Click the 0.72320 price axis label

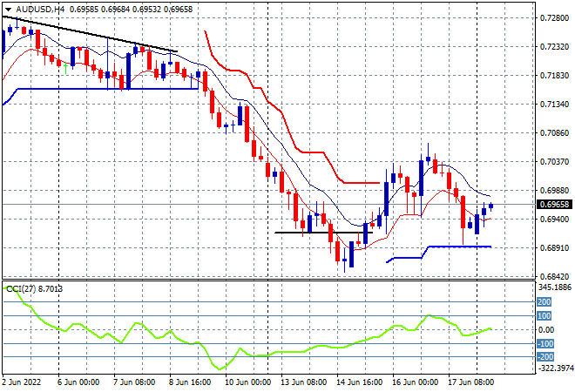(554, 47)
